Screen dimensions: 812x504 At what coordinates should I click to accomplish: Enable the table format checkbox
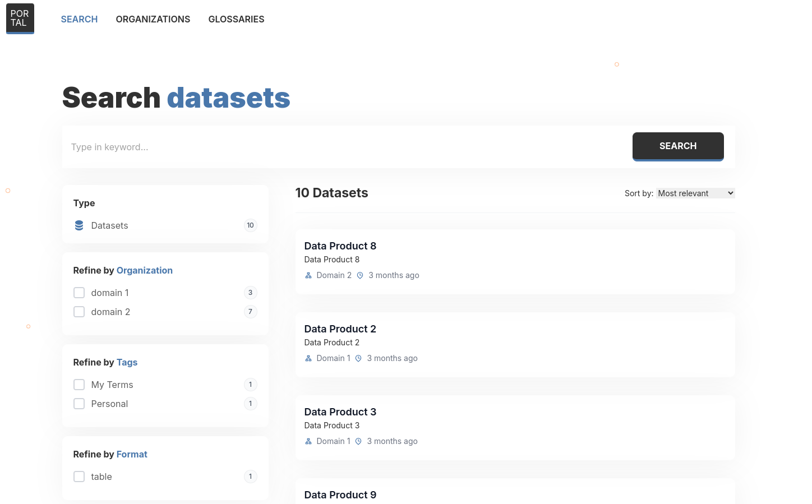coord(79,476)
